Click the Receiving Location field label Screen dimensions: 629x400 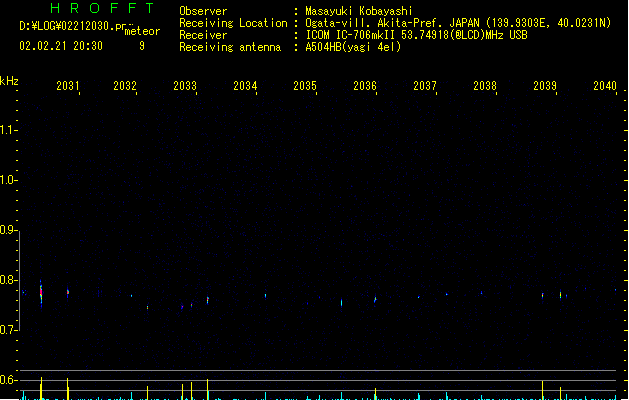(x=233, y=23)
